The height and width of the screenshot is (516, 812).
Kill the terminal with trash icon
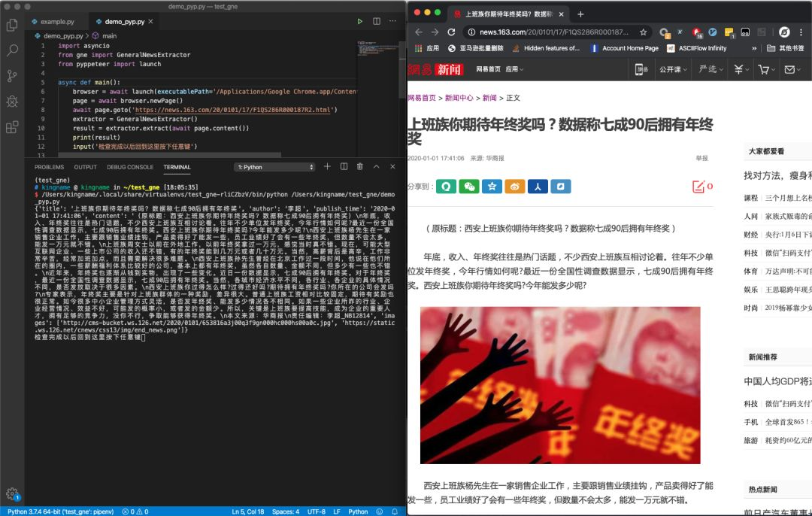pyautogui.click(x=359, y=167)
